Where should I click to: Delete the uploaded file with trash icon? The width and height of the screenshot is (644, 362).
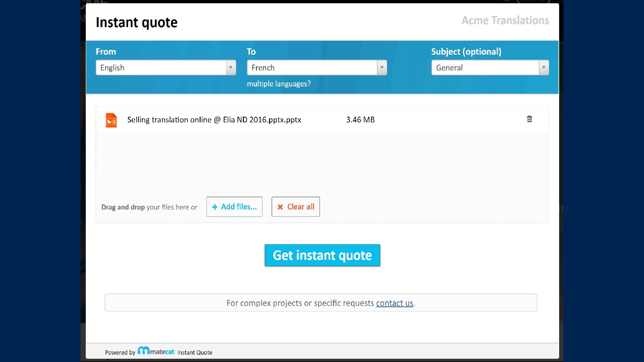529,119
